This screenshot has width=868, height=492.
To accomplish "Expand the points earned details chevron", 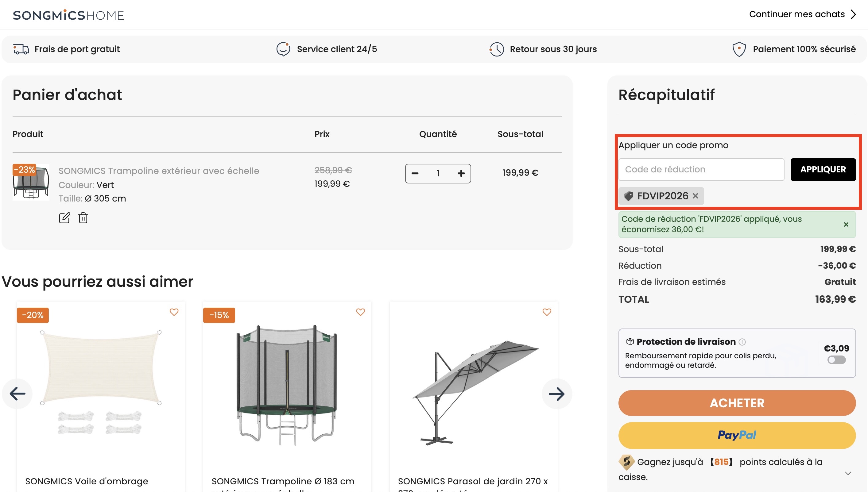I will pyautogui.click(x=848, y=473).
